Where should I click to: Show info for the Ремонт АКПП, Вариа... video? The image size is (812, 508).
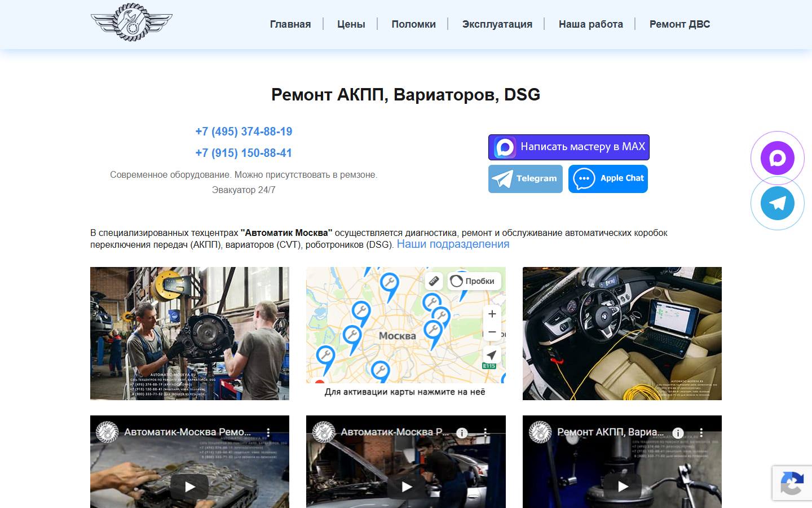click(x=678, y=433)
